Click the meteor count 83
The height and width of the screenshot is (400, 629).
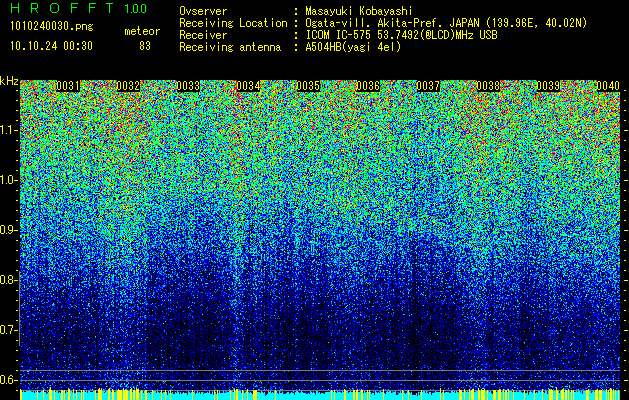(x=145, y=46)
